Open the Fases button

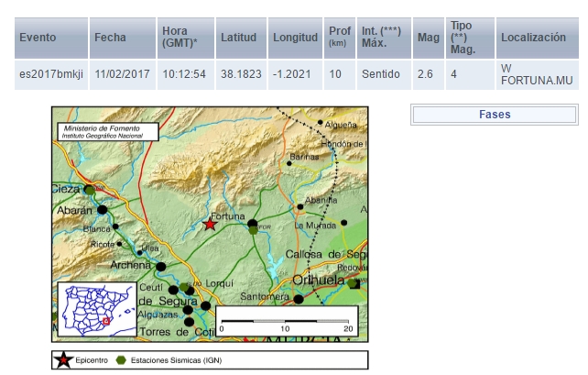[x=495, y=115]
